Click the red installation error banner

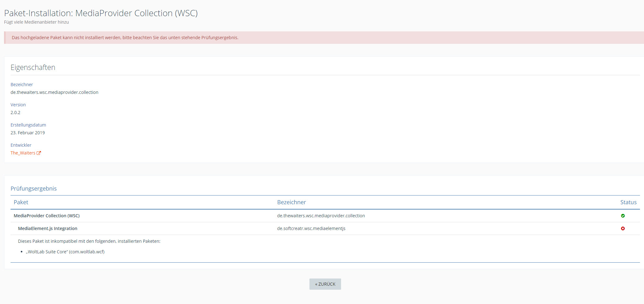coord(125,38)
